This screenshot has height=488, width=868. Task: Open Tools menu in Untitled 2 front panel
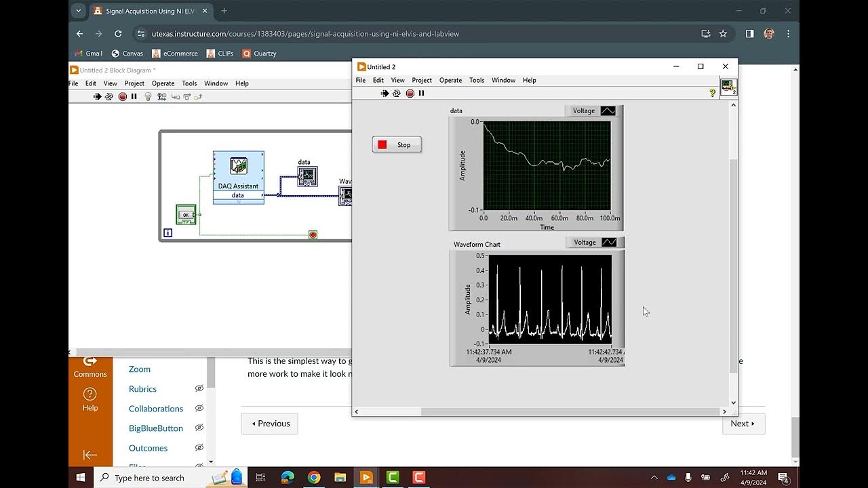(477, 80)
